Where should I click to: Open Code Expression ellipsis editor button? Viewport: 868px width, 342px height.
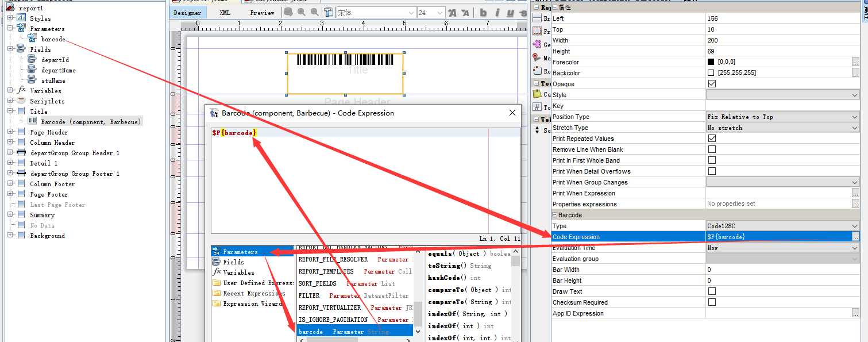coord(855,237)
